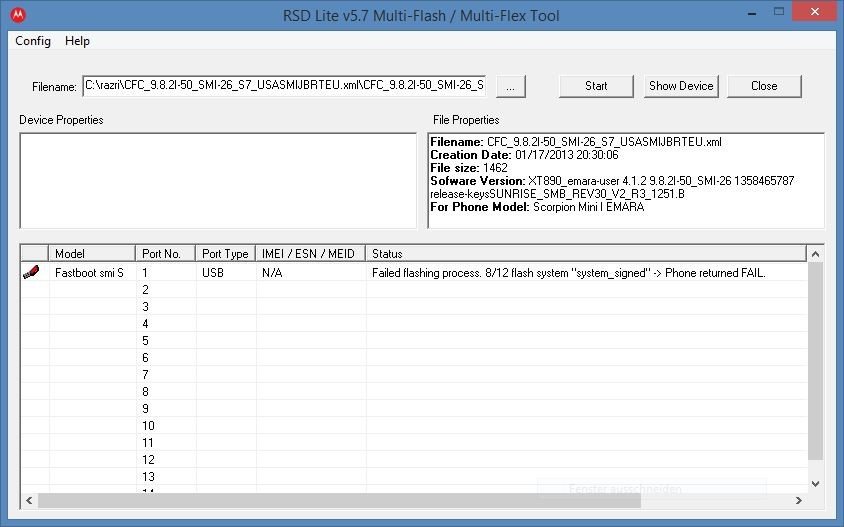Select port number 4 row
This screenshot has height=527, width=844.
coord(413,324)
